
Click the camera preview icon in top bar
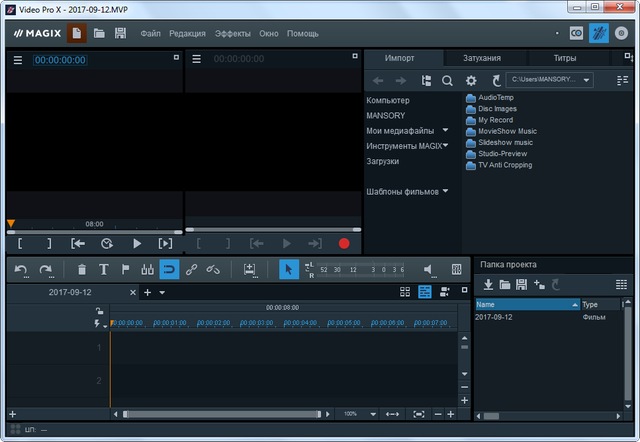pos(576,33)
